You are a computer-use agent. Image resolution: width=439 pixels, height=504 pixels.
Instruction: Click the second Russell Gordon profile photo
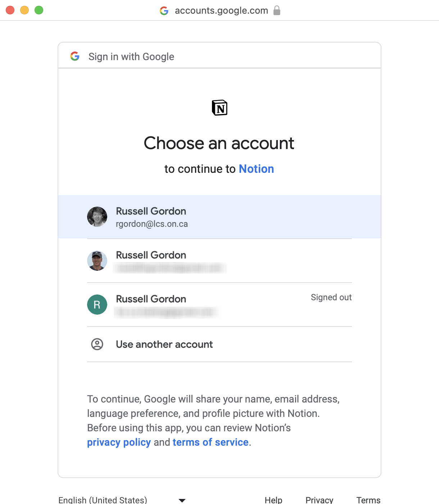point(97,261)
